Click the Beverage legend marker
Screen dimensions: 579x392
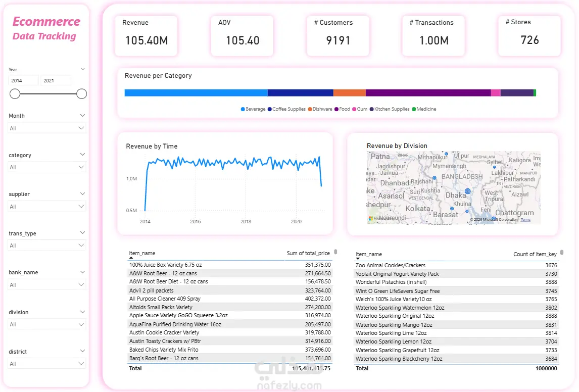coord(243,109)
